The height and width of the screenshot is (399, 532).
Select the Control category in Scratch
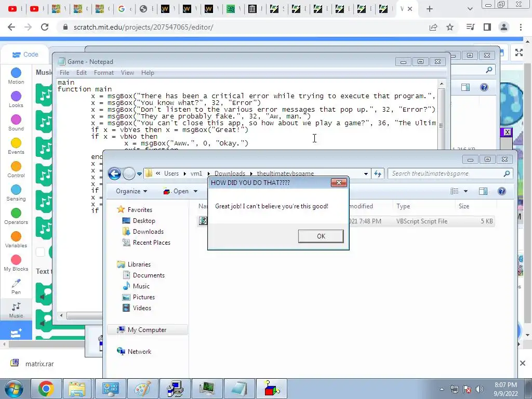click(x=16, y=170)
